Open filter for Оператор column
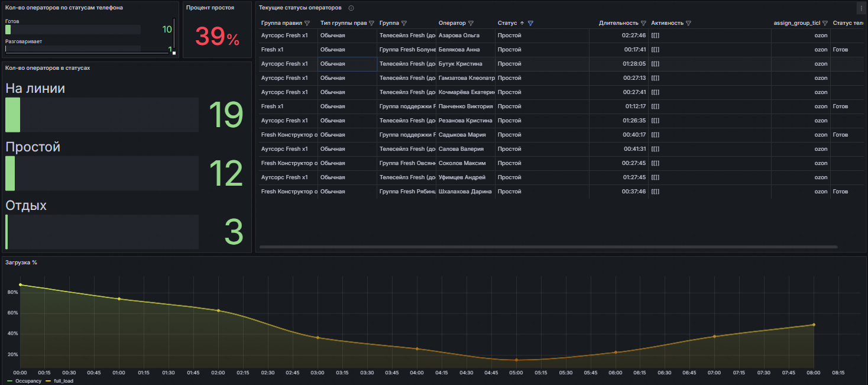The width and height of the screenshot is (868, 385). point(471,23)
